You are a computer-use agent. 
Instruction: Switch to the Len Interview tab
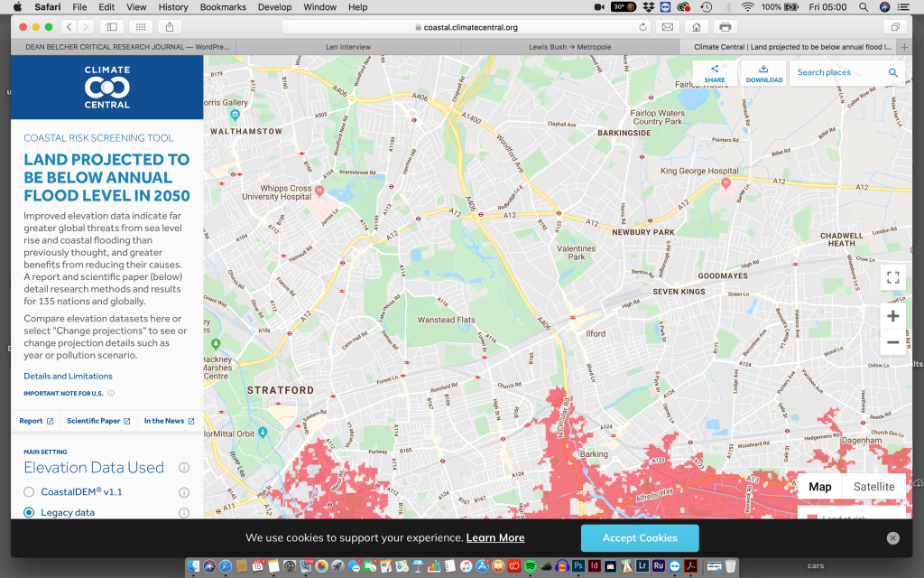(350, 46)
